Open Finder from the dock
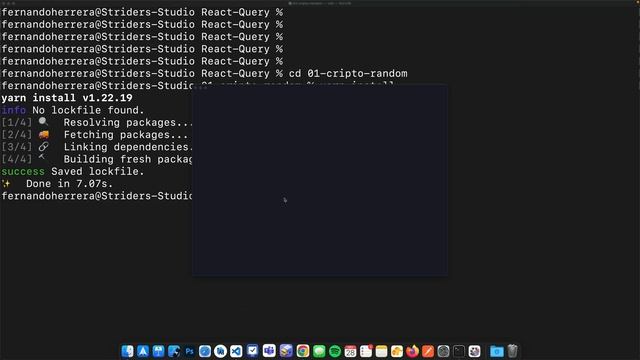The height and width of the screenshot is (360, 640). click(x=127, y=351)
